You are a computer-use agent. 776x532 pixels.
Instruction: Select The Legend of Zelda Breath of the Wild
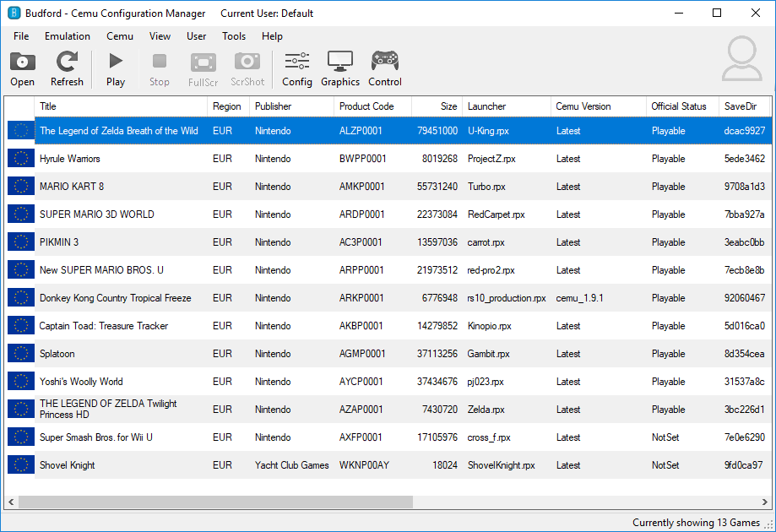click(x=119, y=131)
